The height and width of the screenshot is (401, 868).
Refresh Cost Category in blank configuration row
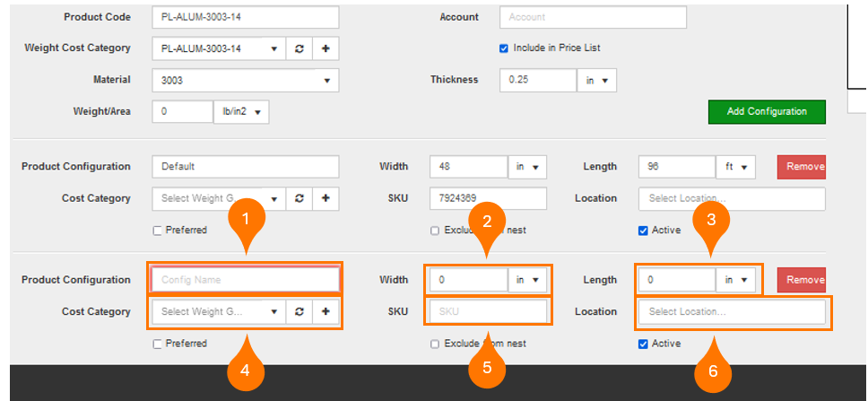click(299, 312)
